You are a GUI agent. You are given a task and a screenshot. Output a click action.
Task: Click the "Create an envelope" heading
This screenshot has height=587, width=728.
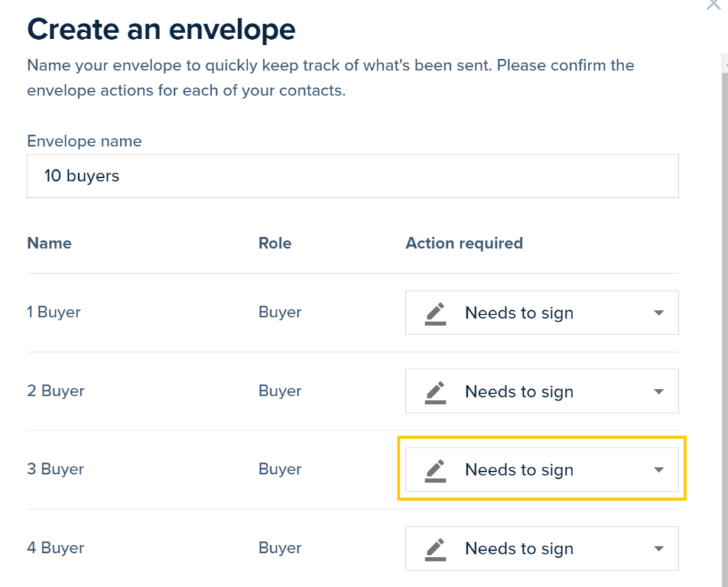[161, 29]
